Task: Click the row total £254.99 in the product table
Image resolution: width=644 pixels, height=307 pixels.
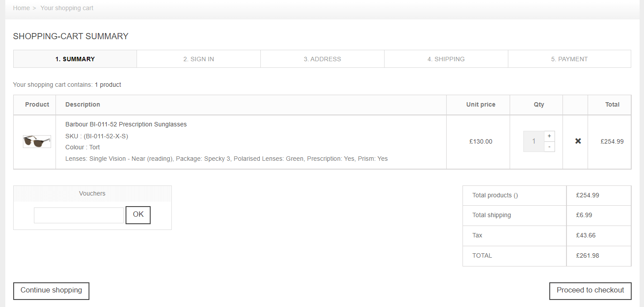Action: click(612, 141)
